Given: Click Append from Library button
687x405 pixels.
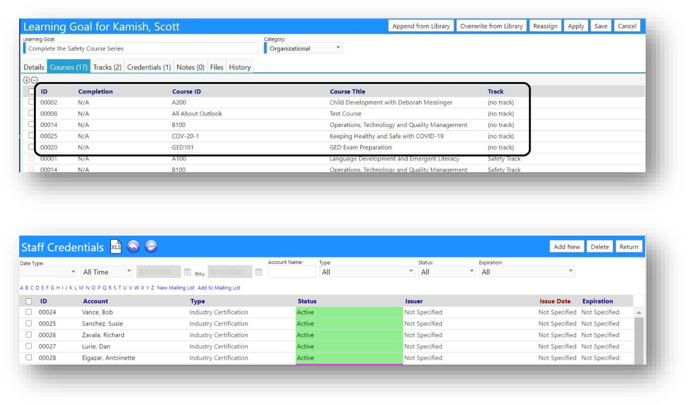Looking at the screenshot, I should pos(421,26).
